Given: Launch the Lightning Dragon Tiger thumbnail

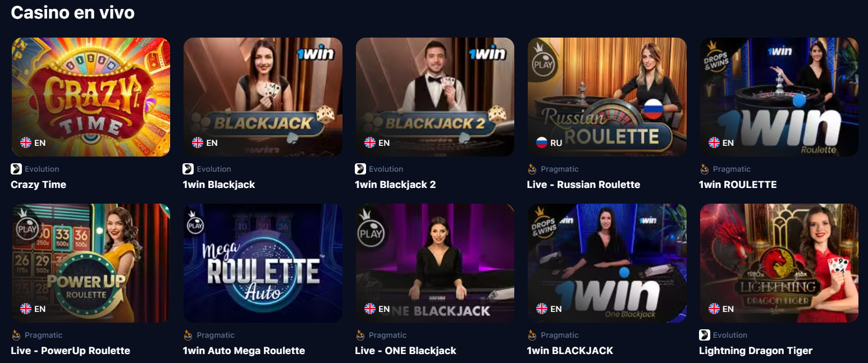Looking at the screenshot, I should (779, 263).
